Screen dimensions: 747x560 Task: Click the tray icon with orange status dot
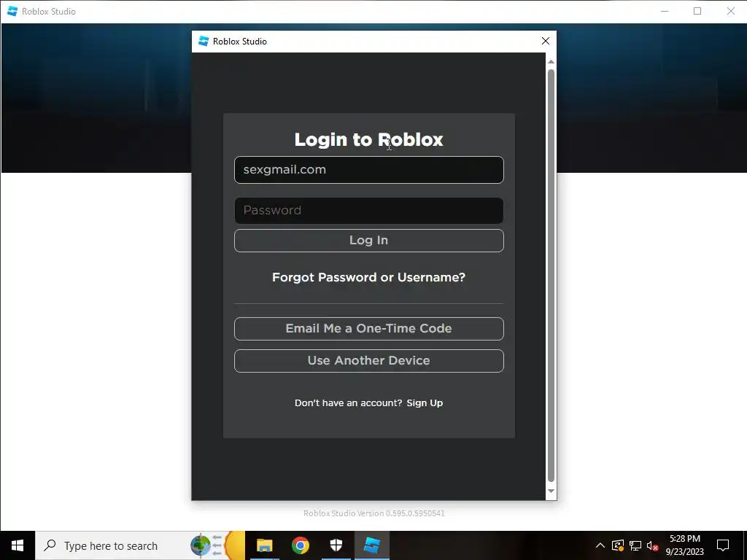pyautogui.click(x=618, y=545)
